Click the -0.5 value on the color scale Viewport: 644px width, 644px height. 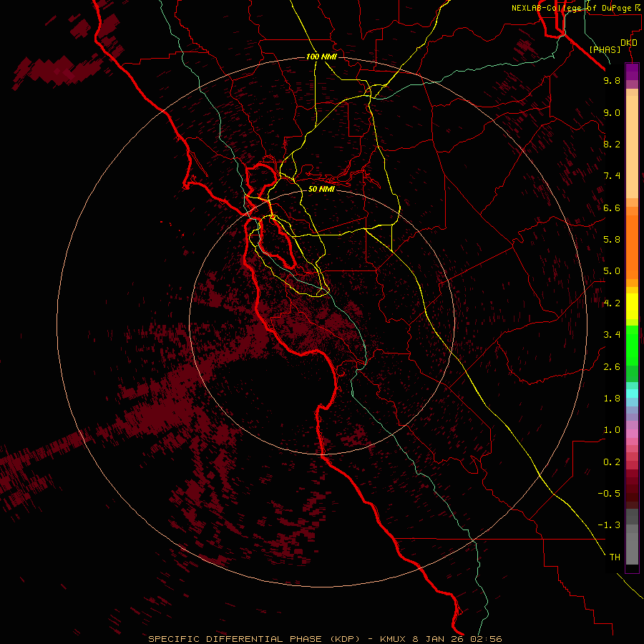609,494
